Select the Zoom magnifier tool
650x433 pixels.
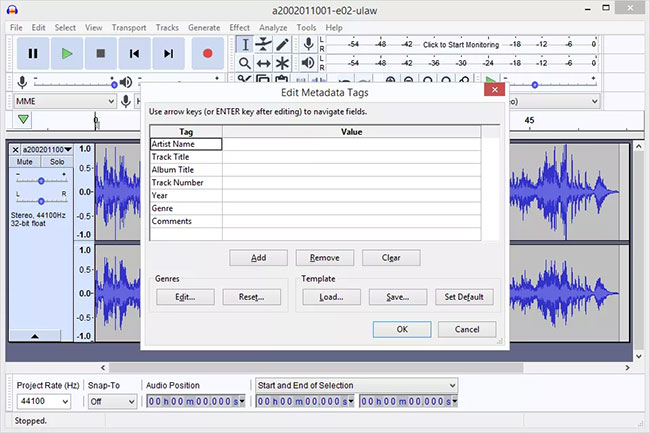coord(245,63)
